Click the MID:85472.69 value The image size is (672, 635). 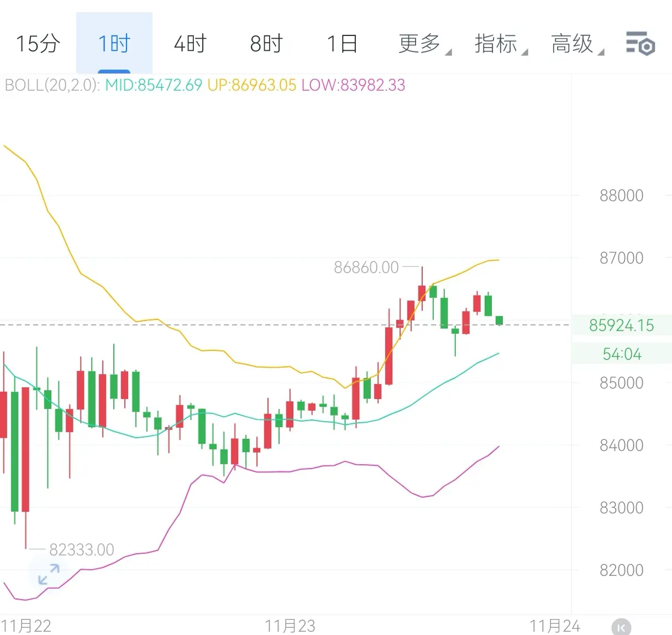click(x=154, y=85)
